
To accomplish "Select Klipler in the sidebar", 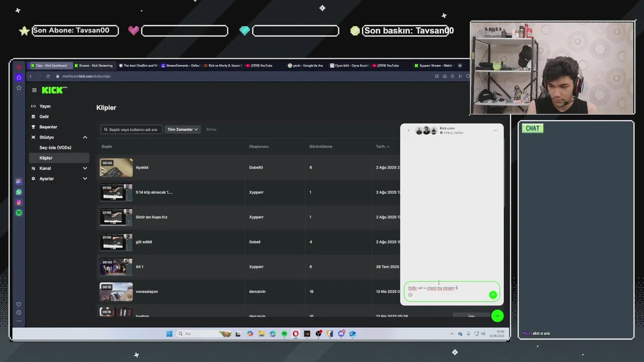I will (x=59, y=158).
